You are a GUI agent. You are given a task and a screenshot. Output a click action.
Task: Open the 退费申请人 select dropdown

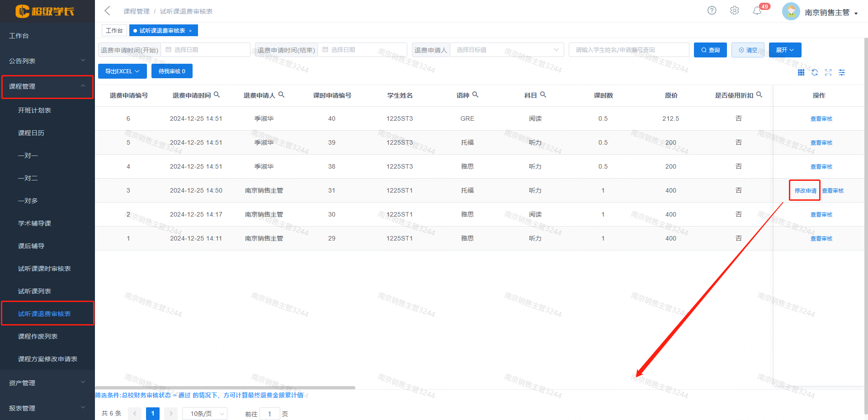click(506, 50)
